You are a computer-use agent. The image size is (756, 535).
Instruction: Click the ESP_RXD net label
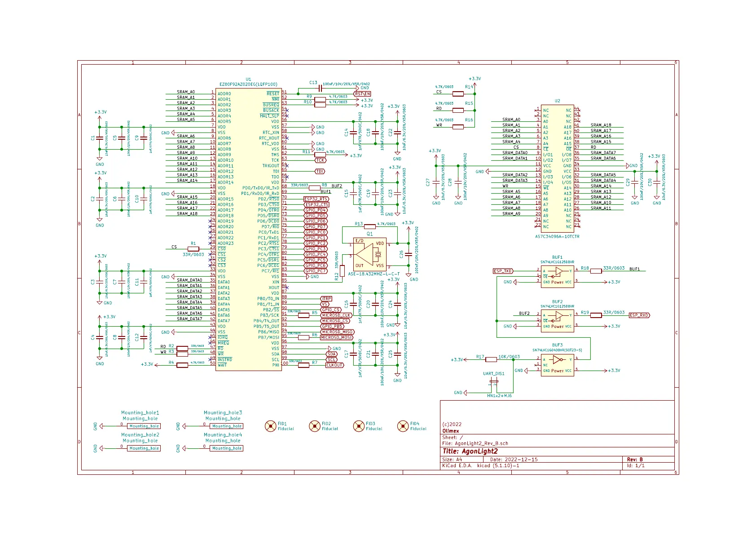pos(639,315)
